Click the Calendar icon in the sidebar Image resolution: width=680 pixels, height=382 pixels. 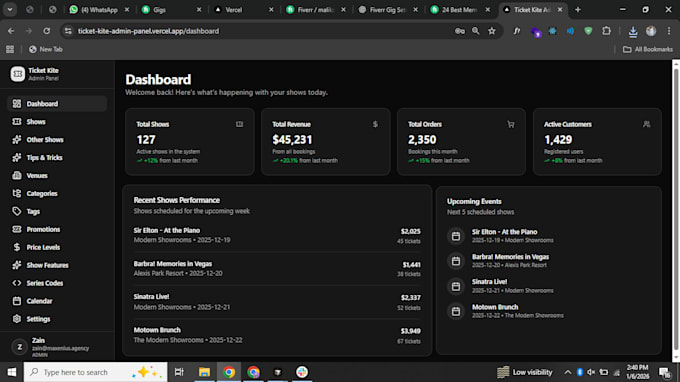[16, 301]
